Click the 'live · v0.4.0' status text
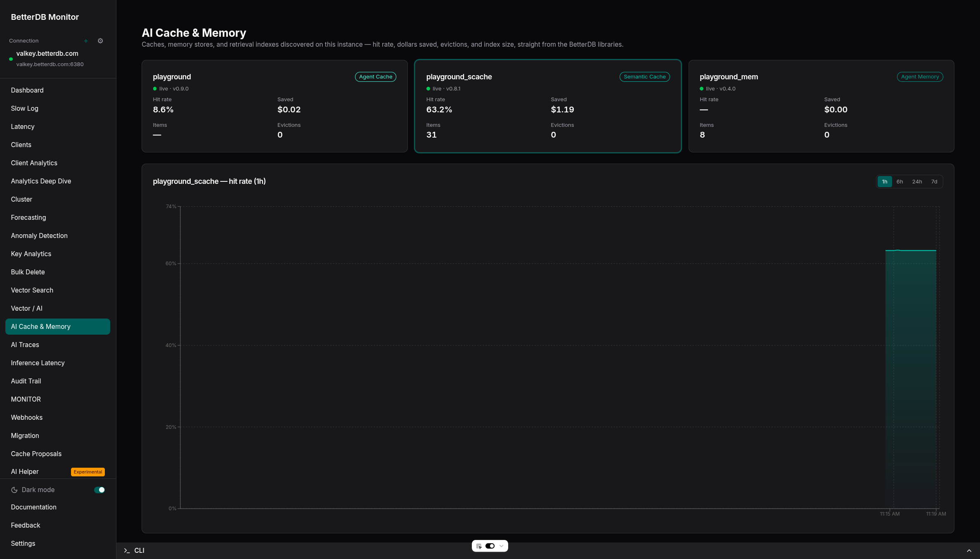 720,89
